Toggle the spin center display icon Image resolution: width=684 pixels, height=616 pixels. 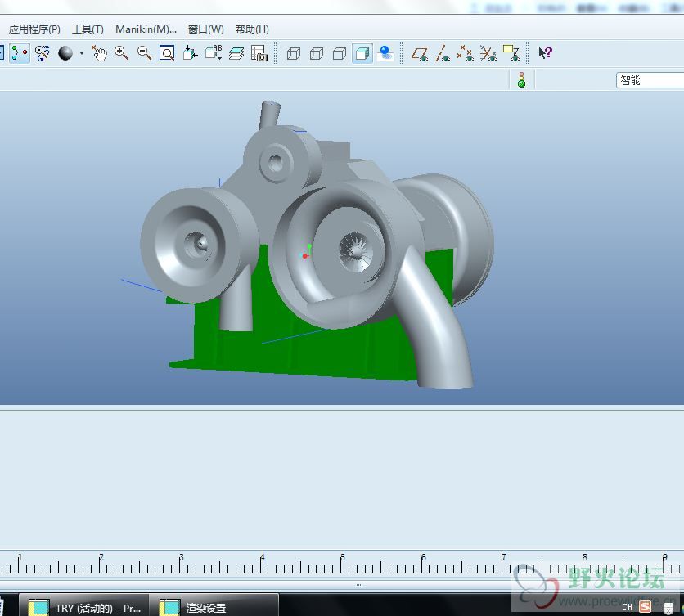coord(20,53)
